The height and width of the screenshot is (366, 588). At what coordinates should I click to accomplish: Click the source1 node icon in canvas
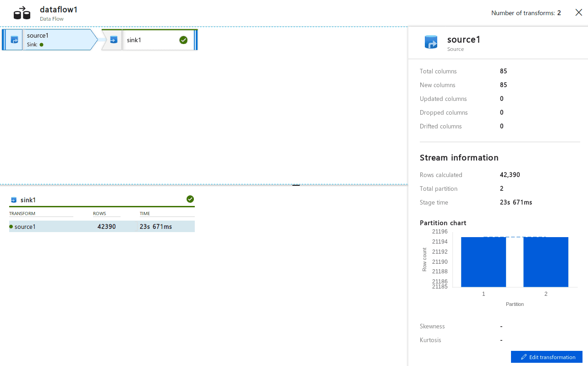click(14, 40)
